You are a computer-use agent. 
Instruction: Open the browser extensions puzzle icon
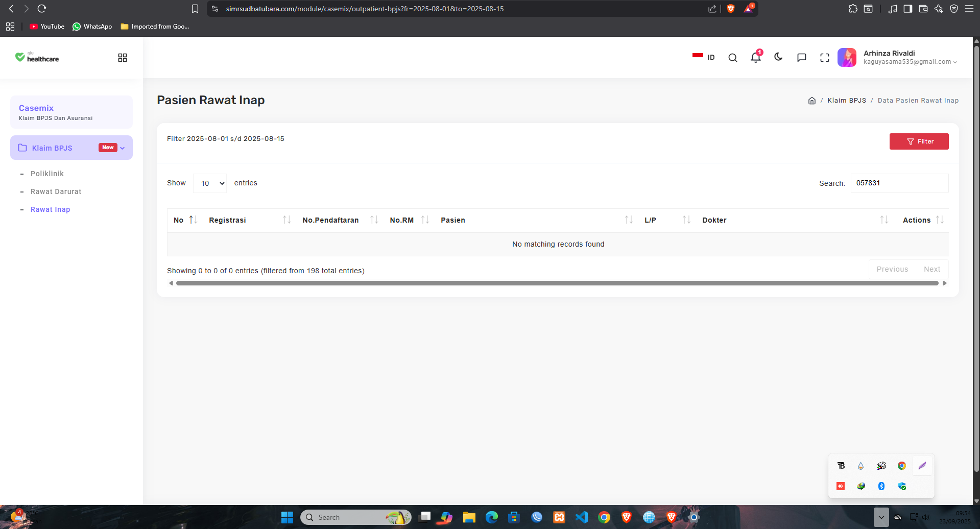tap(853, 9)
